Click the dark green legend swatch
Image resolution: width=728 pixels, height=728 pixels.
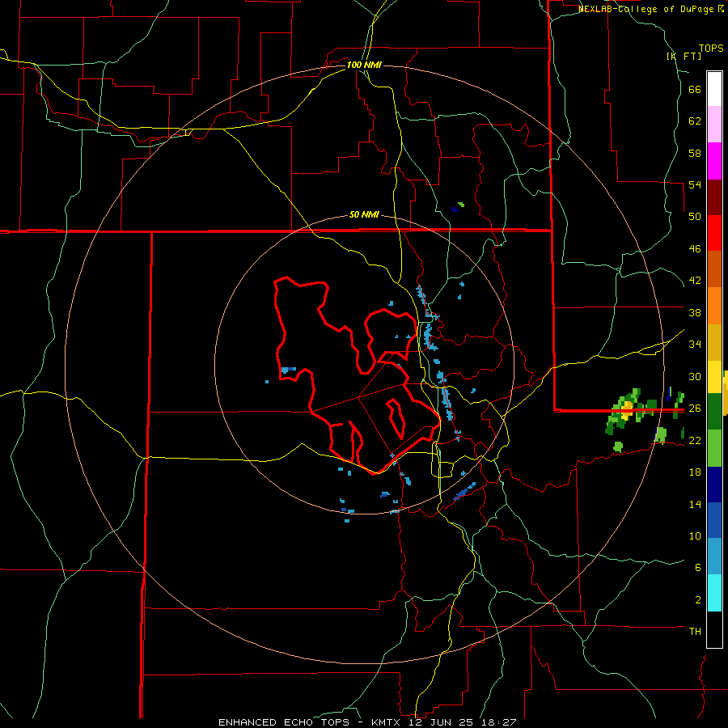coord(714,412)
